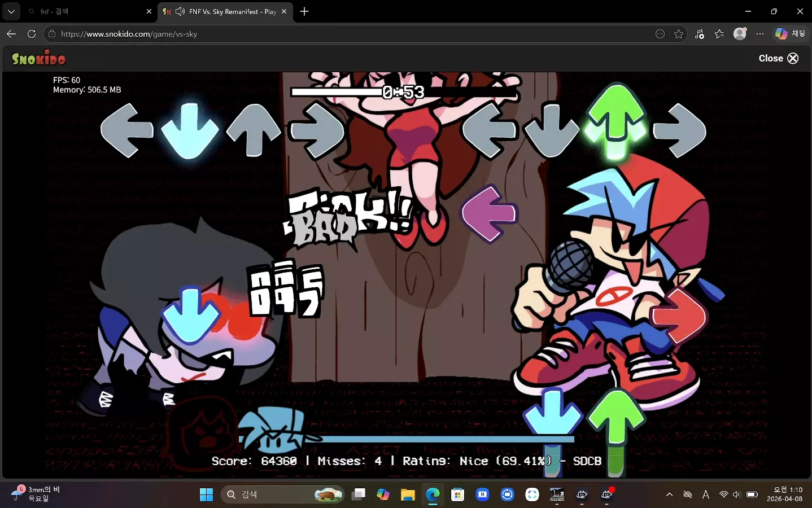Viewport: 812px width, 508px height.
Task: Click the speaker volume tray icon
Action: (736, 495)
